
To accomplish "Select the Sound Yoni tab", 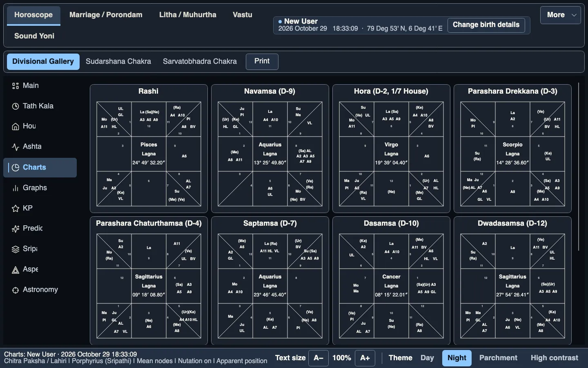I will pyautogui.click(x=34, y=36).
